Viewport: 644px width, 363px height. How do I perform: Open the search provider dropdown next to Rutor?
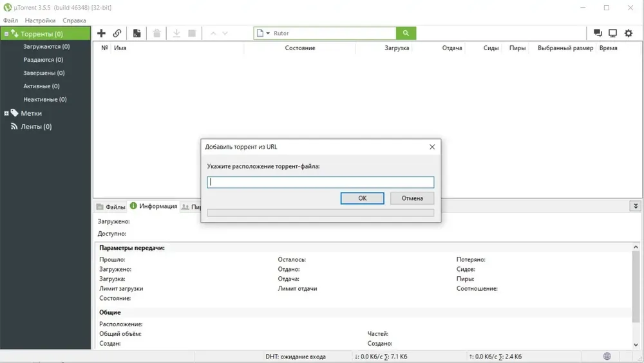tap(268, 33)
